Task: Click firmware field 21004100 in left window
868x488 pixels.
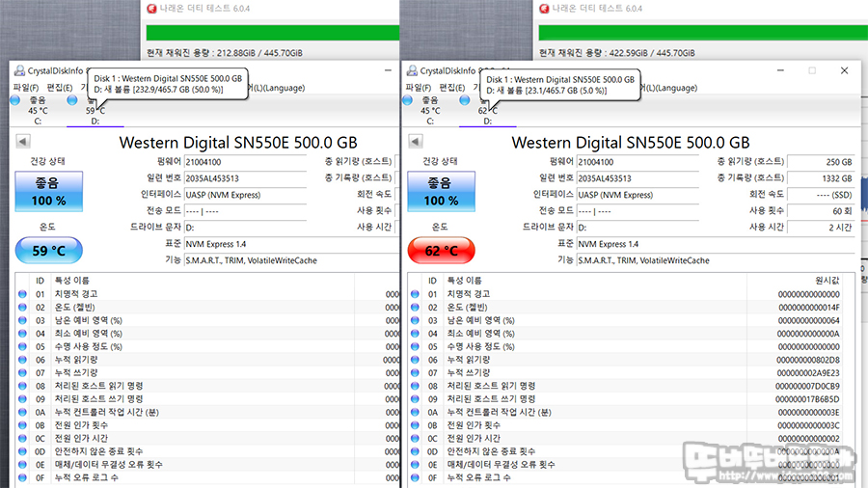Action: tap(245, 162)
